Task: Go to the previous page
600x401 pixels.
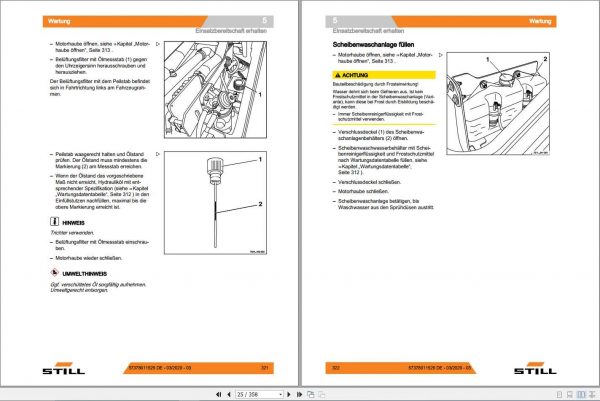Action: coord(229,394)
